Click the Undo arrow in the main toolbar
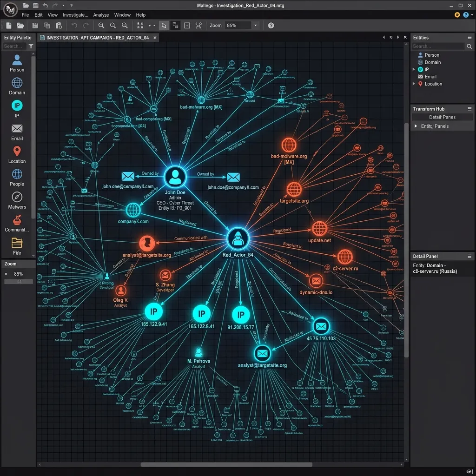 (74, 26)
